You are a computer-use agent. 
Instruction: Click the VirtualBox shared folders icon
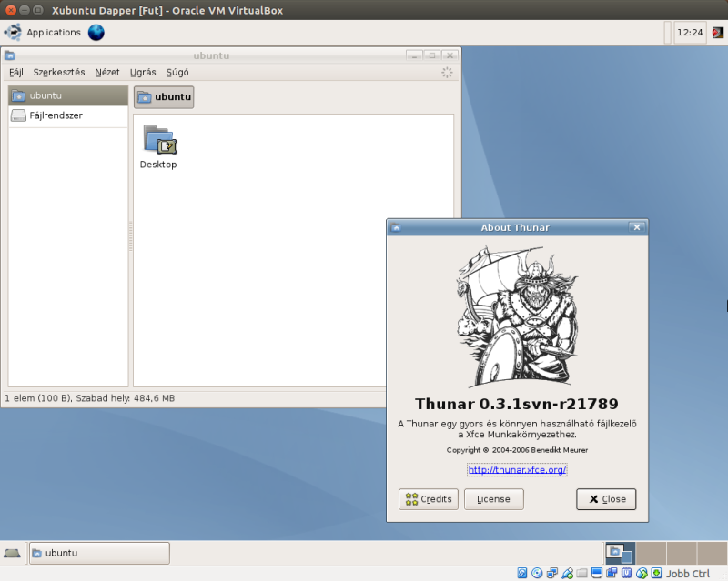click(x=581, y=574)
